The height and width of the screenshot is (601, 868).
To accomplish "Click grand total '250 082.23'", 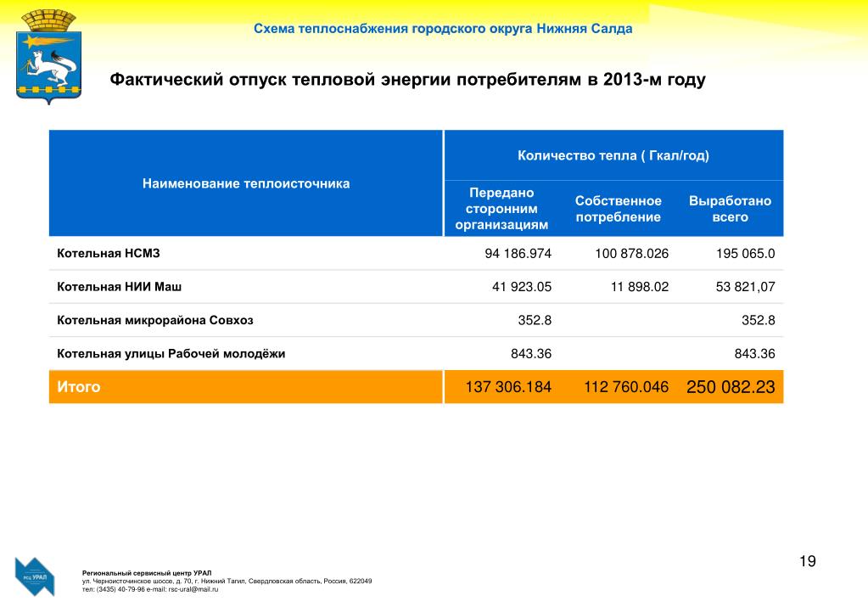I will 731,386.
